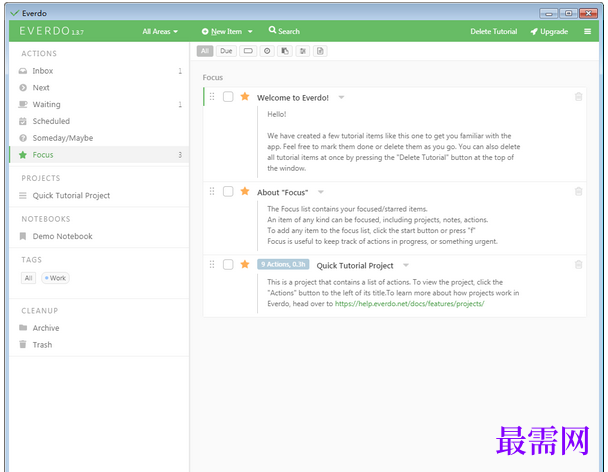Image resolution: width=608 pixels, height=472 pixels.
Task: Expand Welcome to Everdo! dropdown arrow
Action: click(x=341, y=97)
